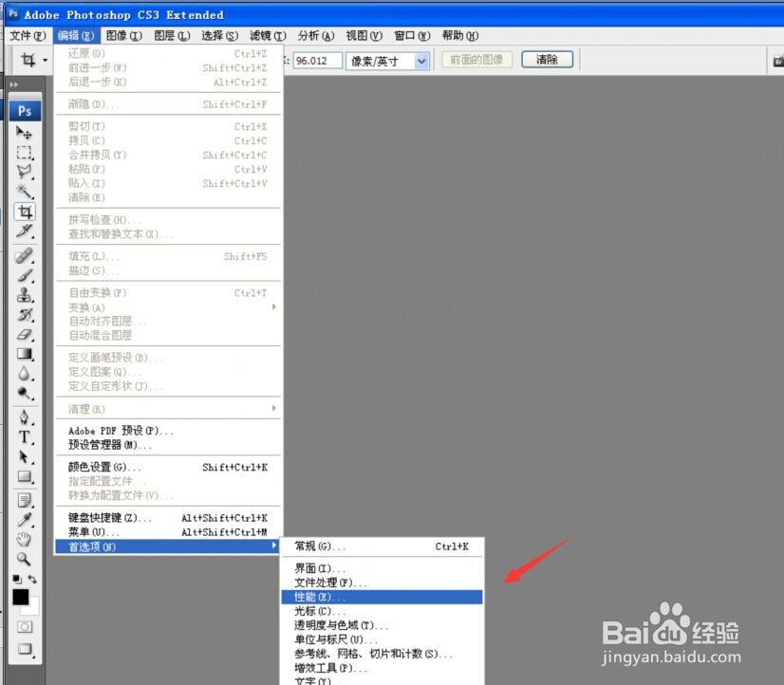
Task: Select the Magic Wand tool
Action: click(24, 192)
